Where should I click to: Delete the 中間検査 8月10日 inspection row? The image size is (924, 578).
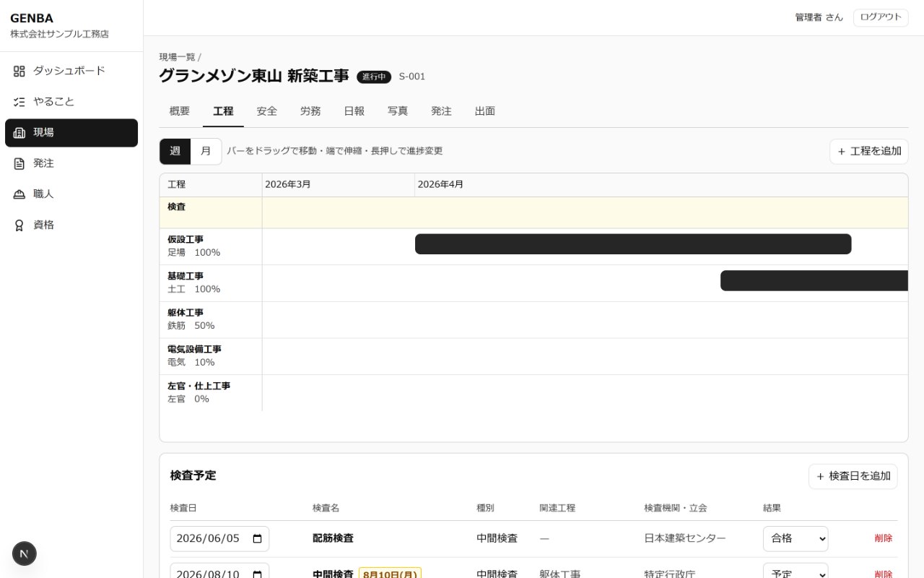tap(884, 574)
